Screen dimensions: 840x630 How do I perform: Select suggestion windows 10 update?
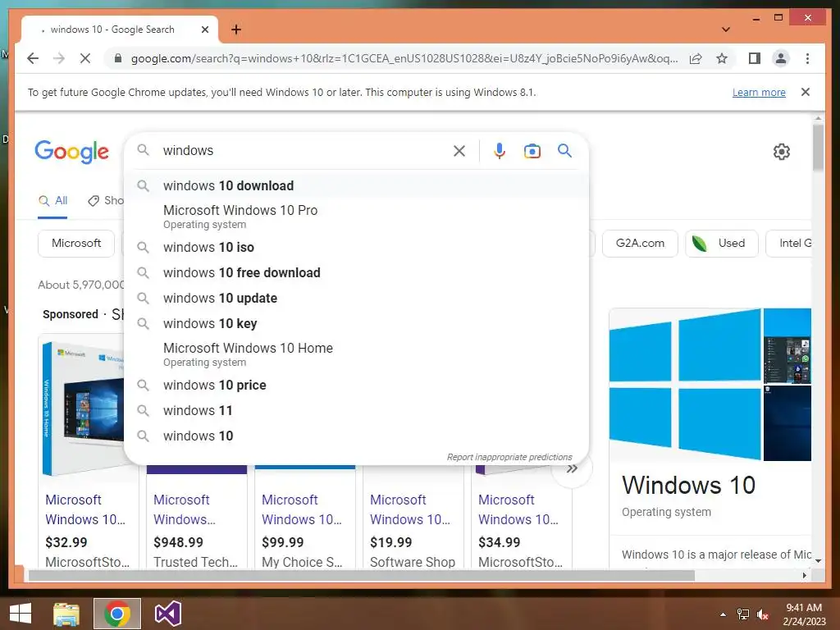tap(356, 299)
